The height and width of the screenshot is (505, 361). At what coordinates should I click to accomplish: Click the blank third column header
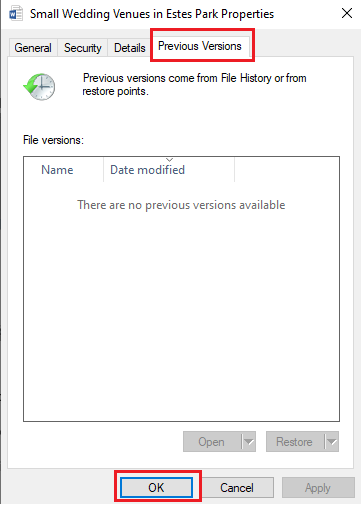click(287, 170)
